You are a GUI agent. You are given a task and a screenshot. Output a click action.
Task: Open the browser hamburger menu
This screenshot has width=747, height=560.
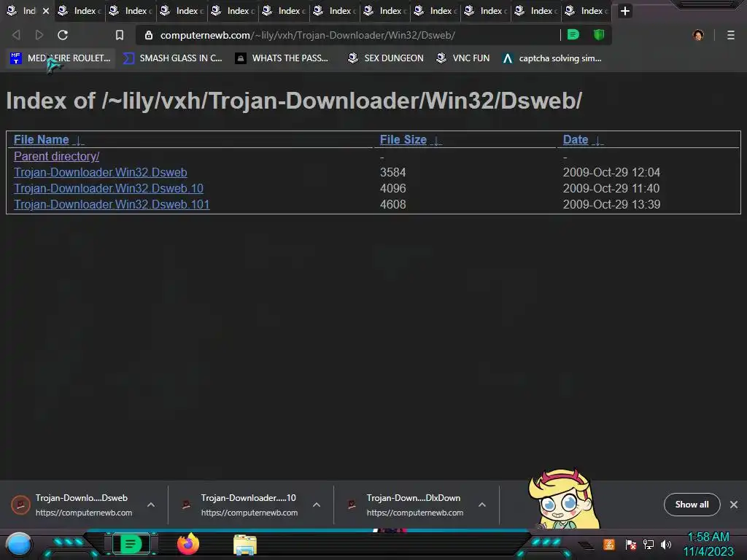[731, 35]
